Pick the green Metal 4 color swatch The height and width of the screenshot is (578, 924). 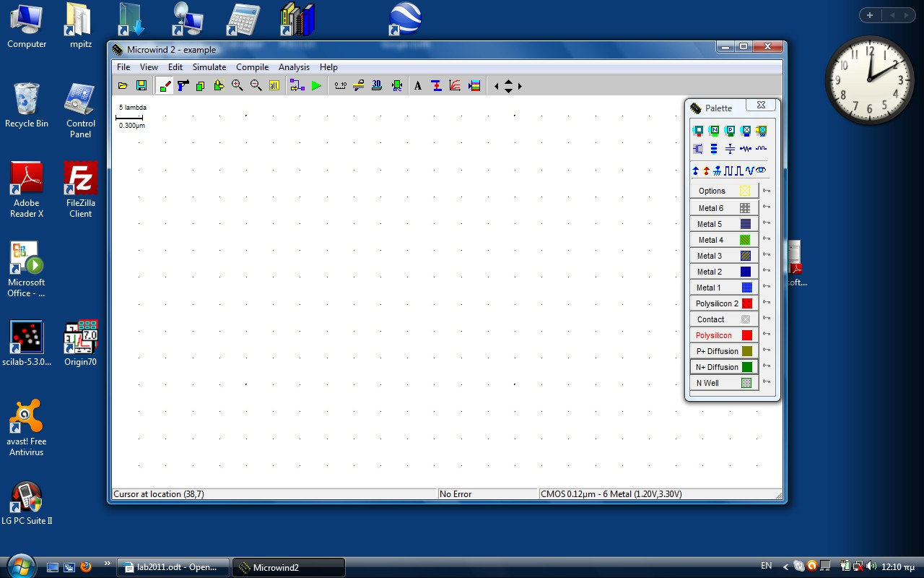(x=745, y=240)
